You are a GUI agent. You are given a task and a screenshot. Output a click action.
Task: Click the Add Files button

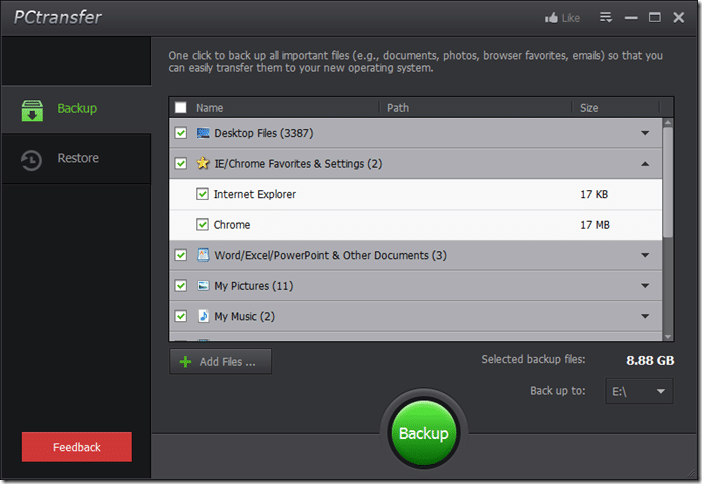(220, 362)
